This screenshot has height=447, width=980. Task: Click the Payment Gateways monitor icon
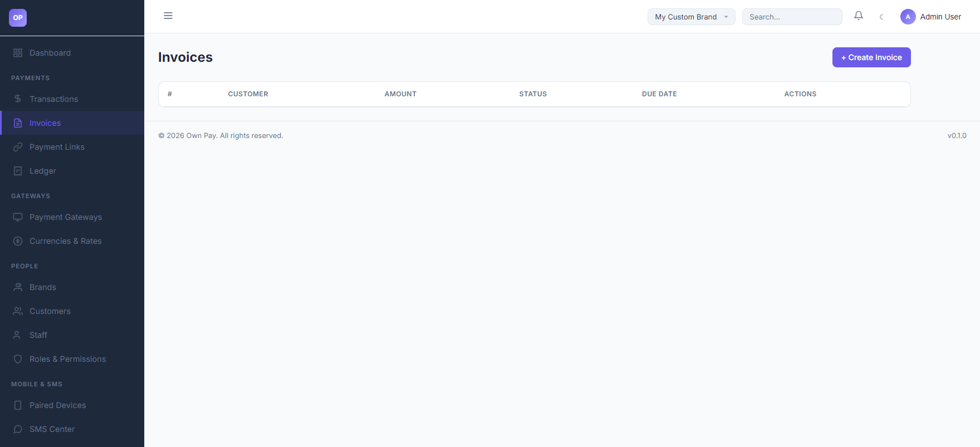(x=18, y=217)
